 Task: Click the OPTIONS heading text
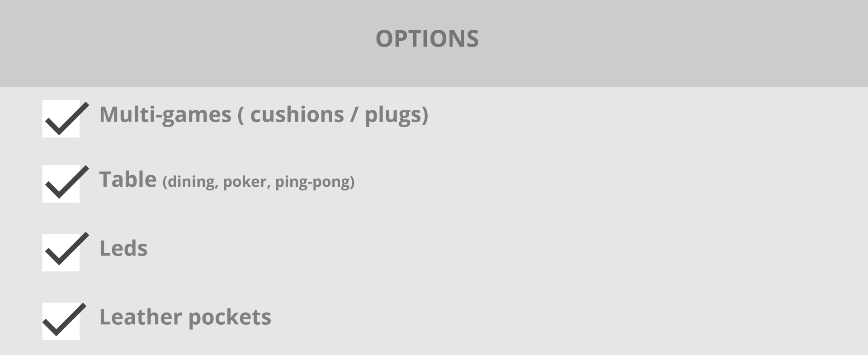pos(427,39)
